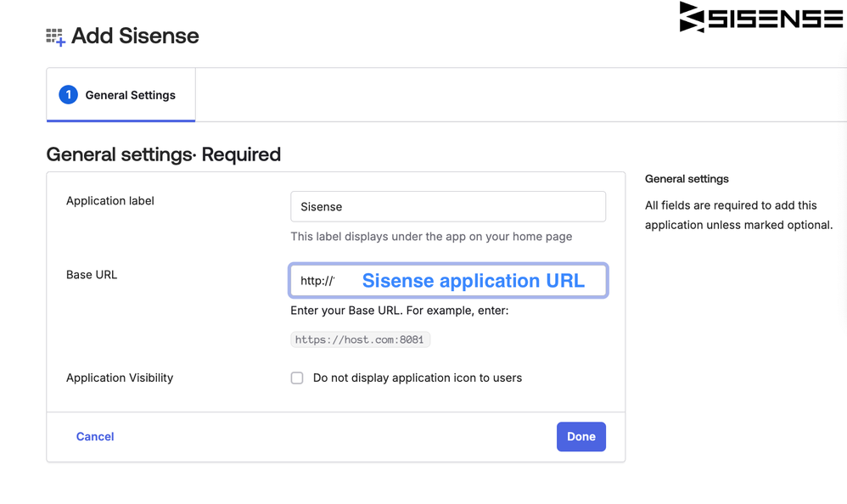Click the "Sisense application URL" blue annotation text
Image resolution: width=847 pixels, height=504 pixels.
click(473, 281)
